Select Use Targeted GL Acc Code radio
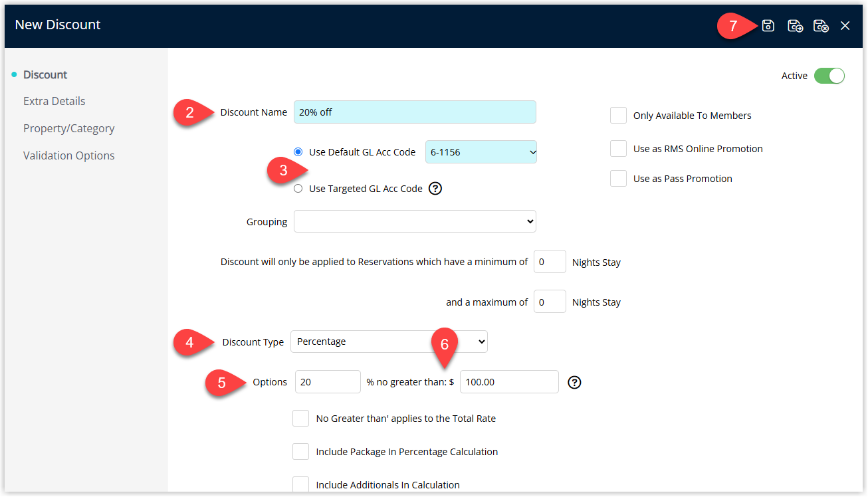Screen dimensions: 868x497 [298, 189]
